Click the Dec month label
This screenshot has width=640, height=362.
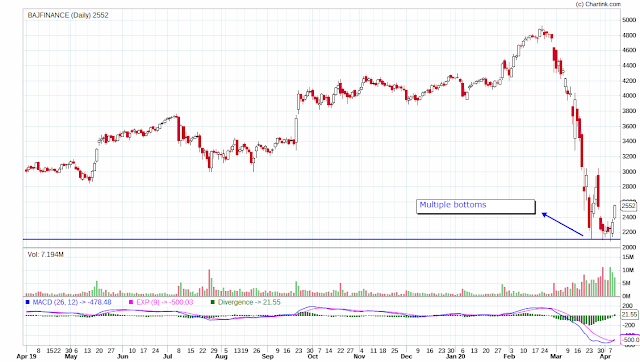pos(406,357)
